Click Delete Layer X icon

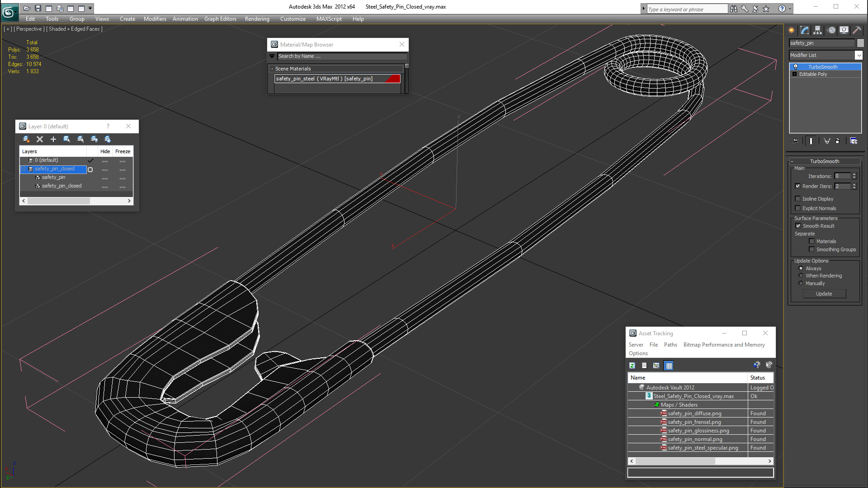pyautogui.click(x=40, y=139)
